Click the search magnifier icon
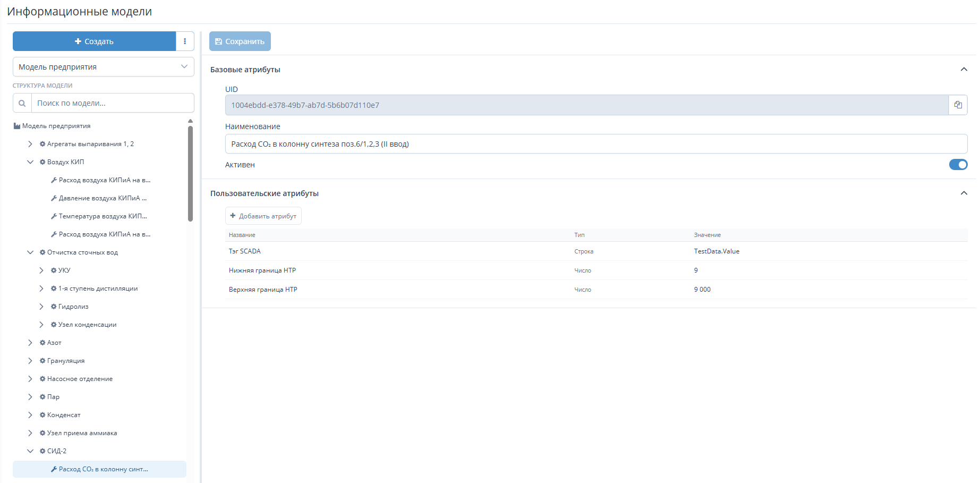Viewport: 980px width, 483px height. 22,103
